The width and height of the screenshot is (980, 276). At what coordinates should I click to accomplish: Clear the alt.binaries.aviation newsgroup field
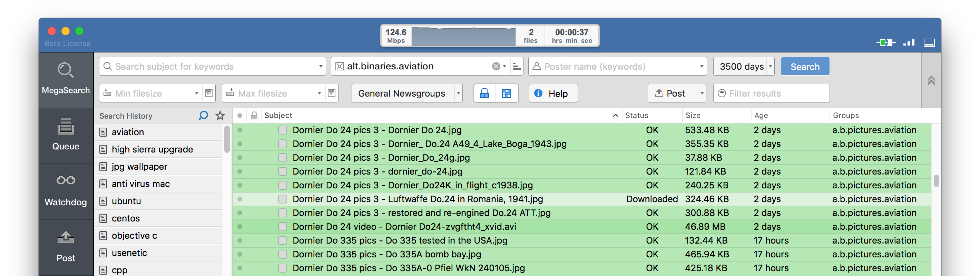tap(496, 67)
